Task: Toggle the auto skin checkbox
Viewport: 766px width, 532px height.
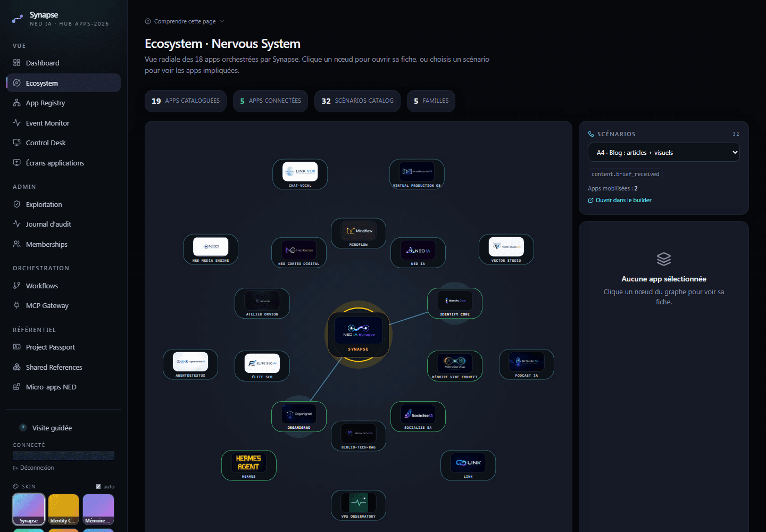Action: tap(98, 487)
